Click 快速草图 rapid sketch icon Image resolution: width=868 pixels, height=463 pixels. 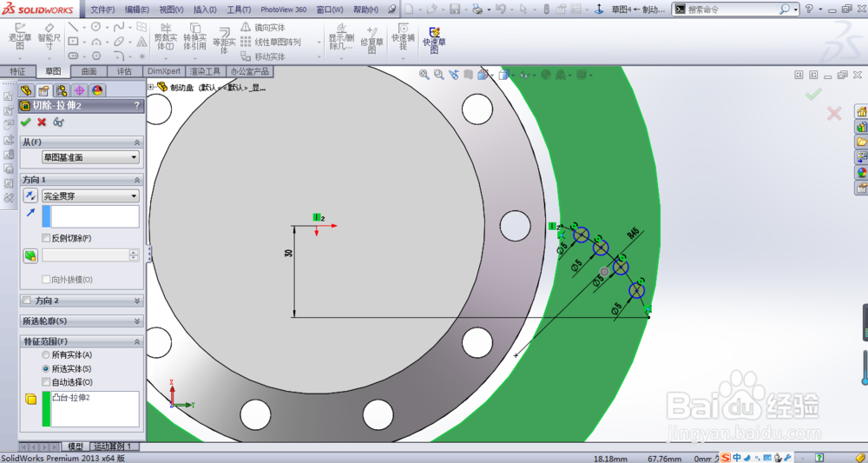tap(435, 40)
